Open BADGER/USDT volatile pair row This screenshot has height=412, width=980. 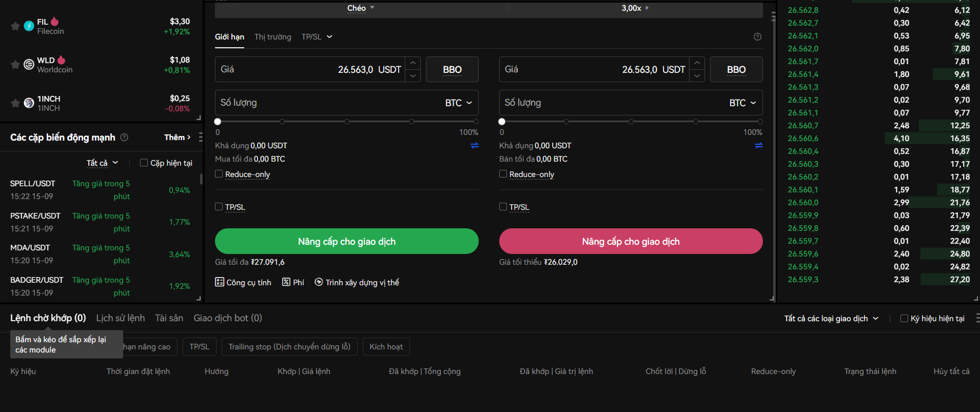(100, 286)
